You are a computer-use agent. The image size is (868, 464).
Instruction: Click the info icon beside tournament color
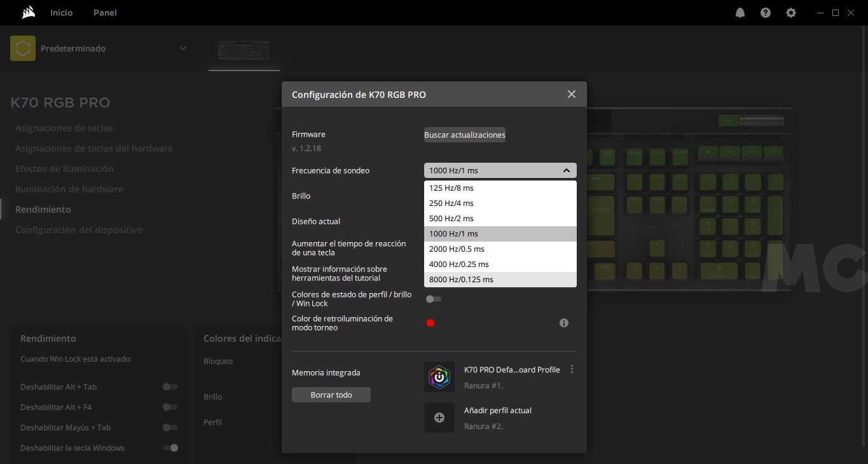pyautogui.click(x=563, y=323)
